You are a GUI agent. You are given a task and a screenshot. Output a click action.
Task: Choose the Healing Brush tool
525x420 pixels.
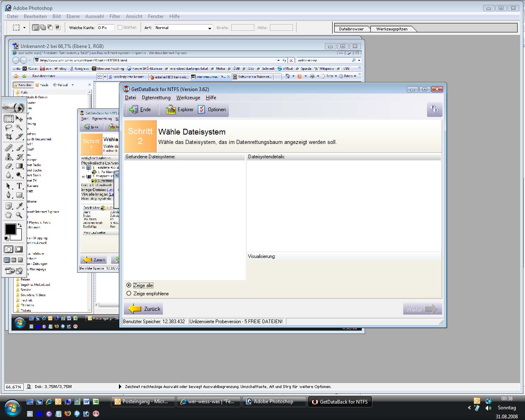[x=9, y=148]
